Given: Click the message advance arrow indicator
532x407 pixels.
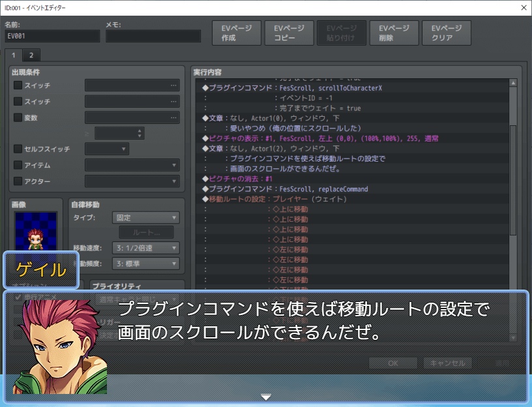Looking at the screenshot, I should tap(265, 397).
